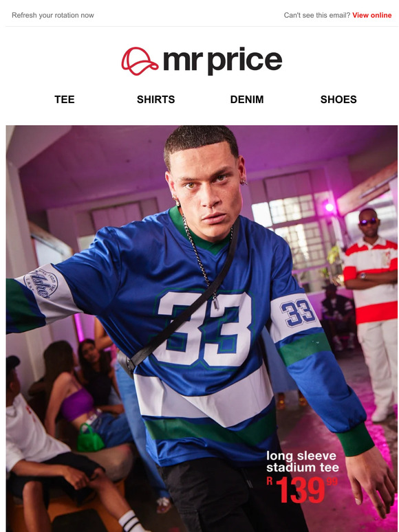This screenshot has height=532, width=399.
Task: Click the Can't see this email text
Action: coord(317,15)
